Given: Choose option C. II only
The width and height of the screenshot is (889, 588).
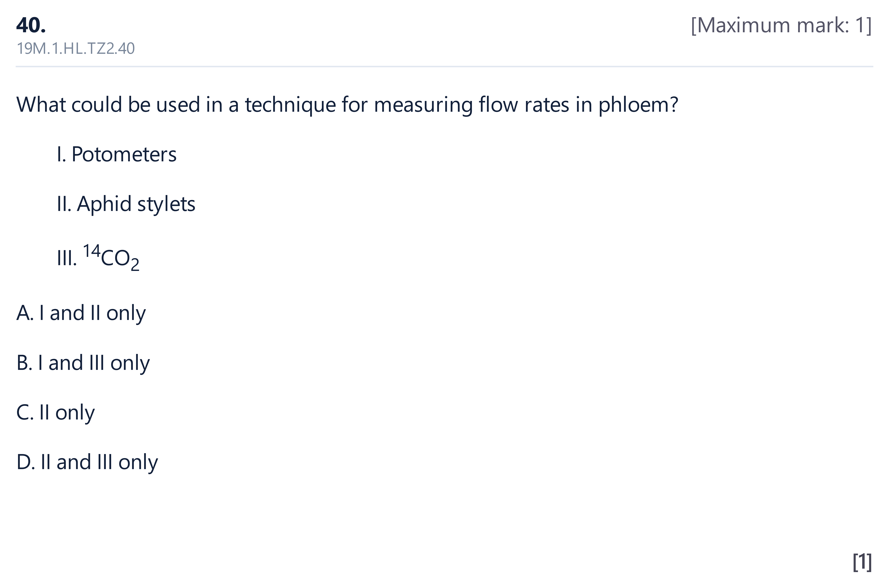Looking at the screenshot, I should [55, 413].
